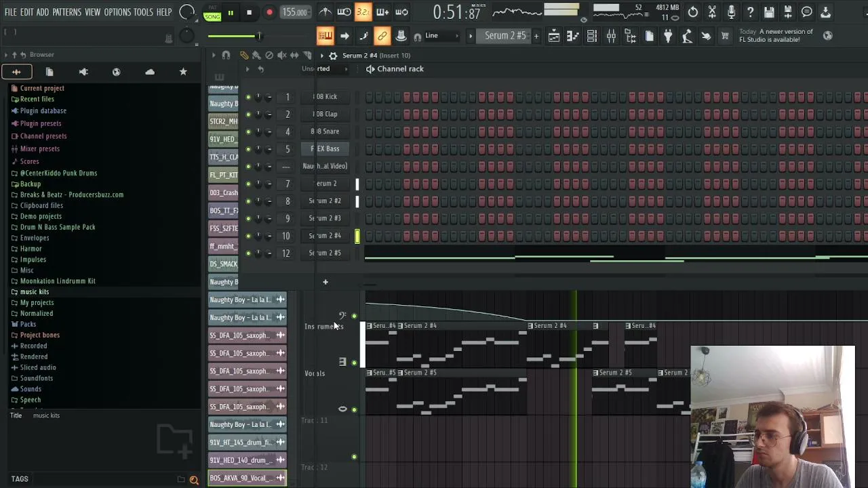Click the save project floppy icon
The height and width of the screenshot is (488, 868).
coord(769,12)
